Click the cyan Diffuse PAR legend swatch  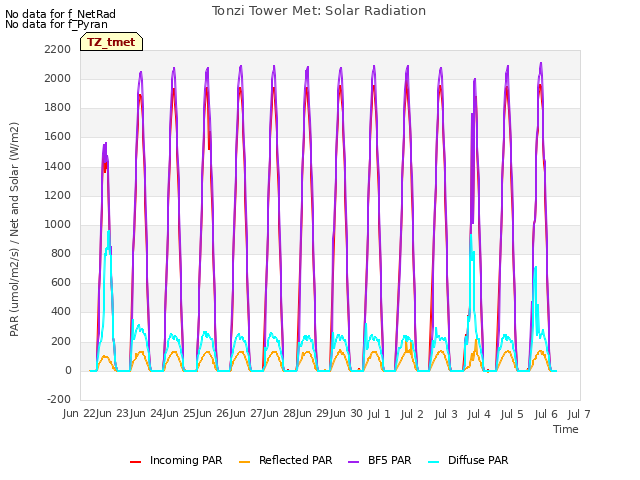point(434,462)
